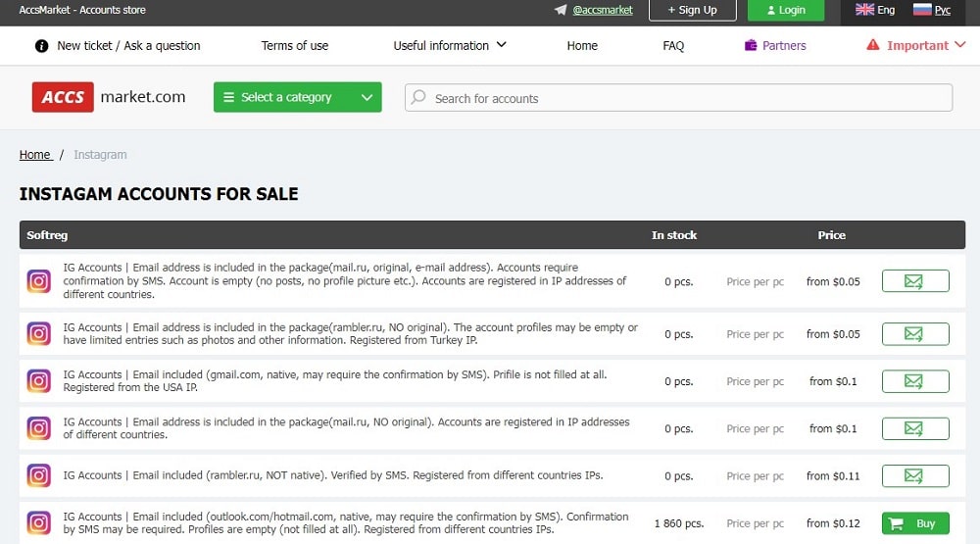
Task: Open the gmail.com native accounts description
Action: (x=335, y=380)
